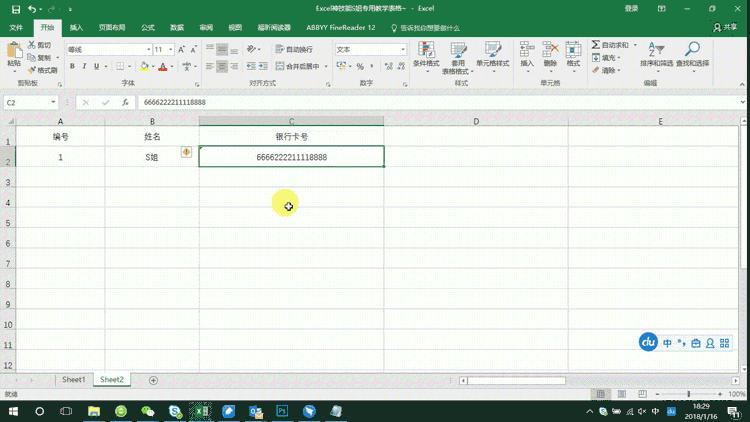Viewport: 750px width, 422px height.
Task: Click the insert function fx icon
Action: [x=125, y=102]
